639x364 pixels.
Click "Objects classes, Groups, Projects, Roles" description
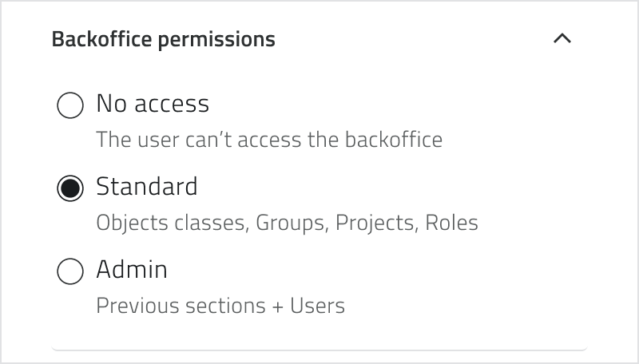[287, 223]
